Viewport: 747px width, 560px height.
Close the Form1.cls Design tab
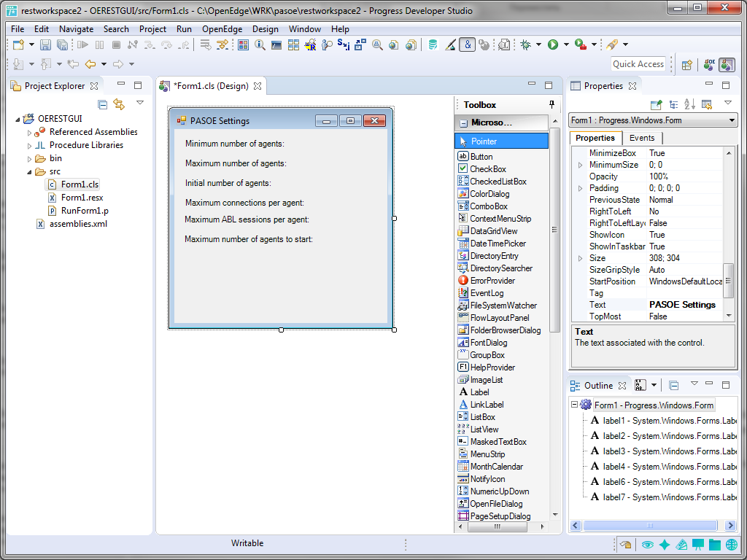(258, 86)
